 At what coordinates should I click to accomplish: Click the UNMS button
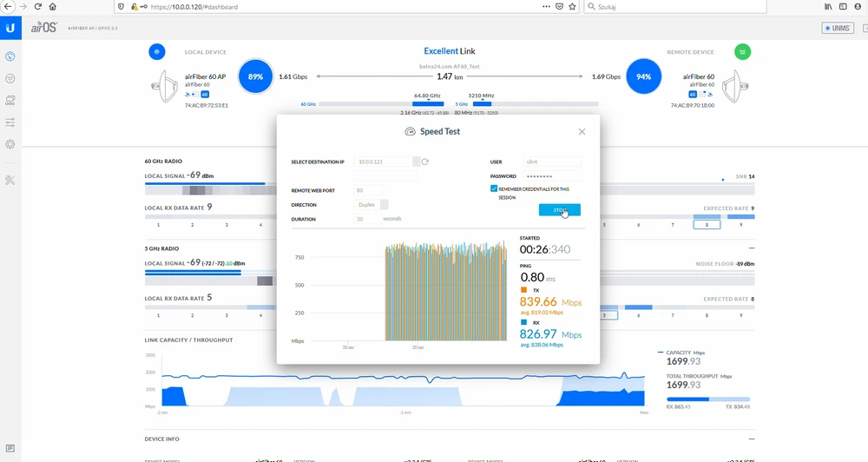pos(838,28)
